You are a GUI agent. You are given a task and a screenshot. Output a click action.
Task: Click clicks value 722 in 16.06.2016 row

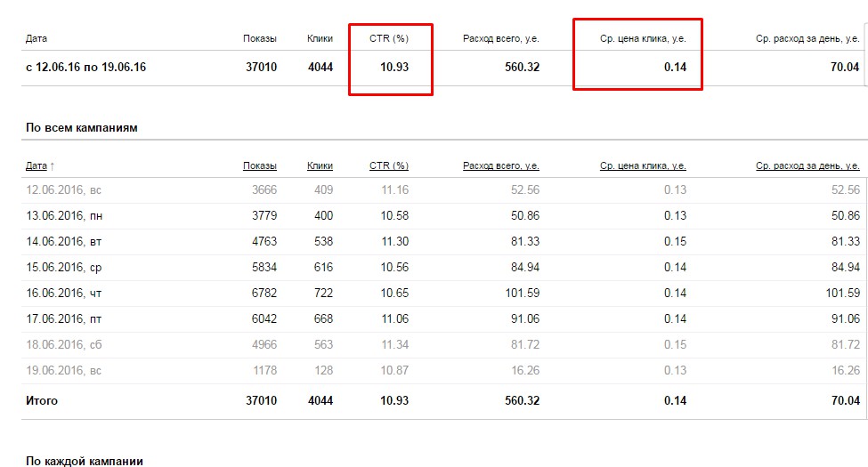(324, 294)
